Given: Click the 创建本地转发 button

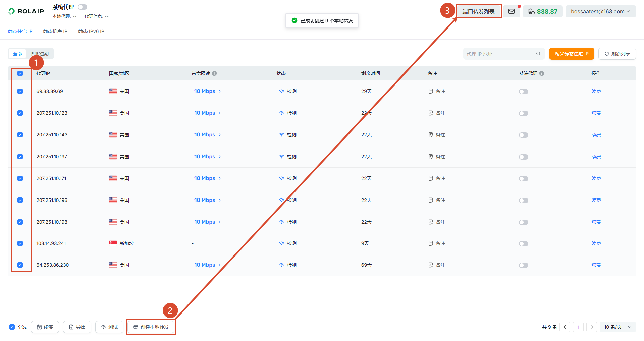Looking at the screenshot, I should coord(151,327).
